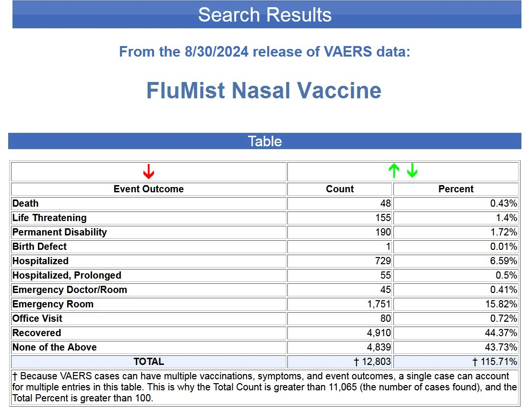Click the Birth Defect percent 0.01%
This screenshot has width=532, height=410.
(x=504, y=246)
